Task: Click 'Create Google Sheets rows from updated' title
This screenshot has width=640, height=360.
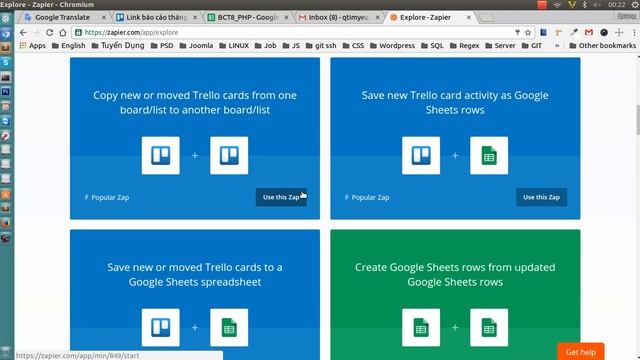Action: click(x=455, y=274)
